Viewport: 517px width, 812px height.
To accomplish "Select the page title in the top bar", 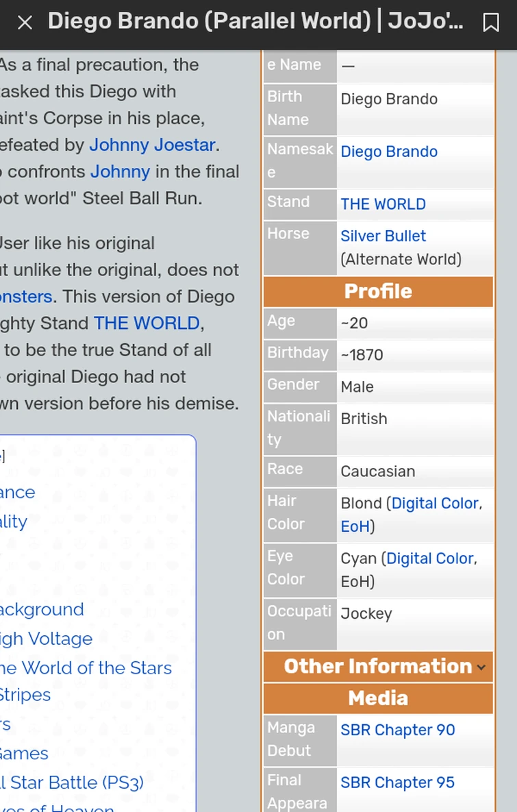I will point(255,21).
